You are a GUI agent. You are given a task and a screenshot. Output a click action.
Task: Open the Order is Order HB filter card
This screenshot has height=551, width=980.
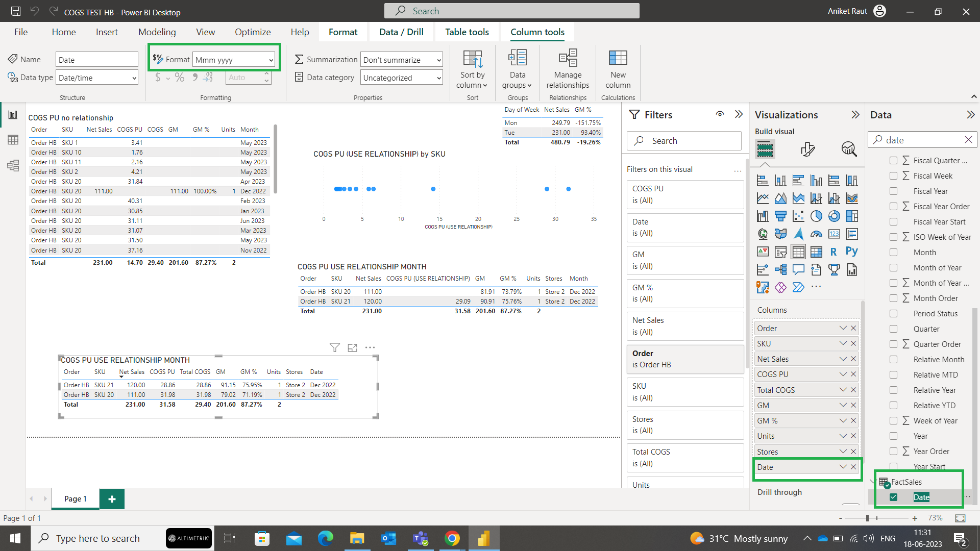point(685,359)
